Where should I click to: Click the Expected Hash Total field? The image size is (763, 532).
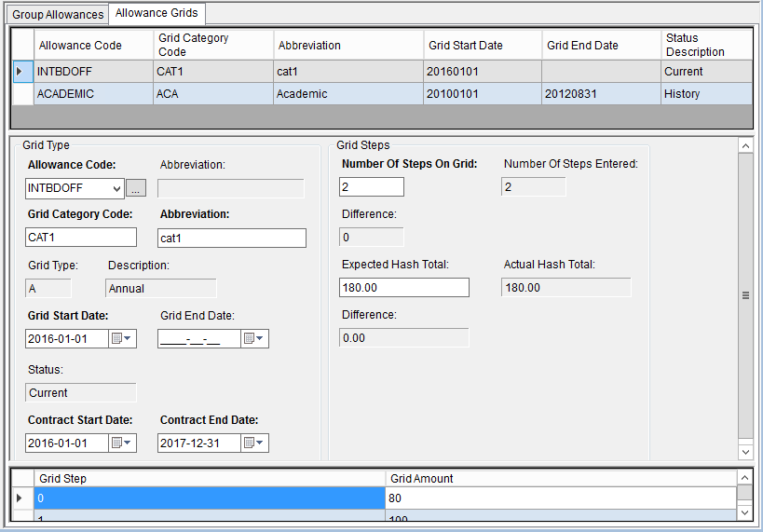[x=404, y=288]
